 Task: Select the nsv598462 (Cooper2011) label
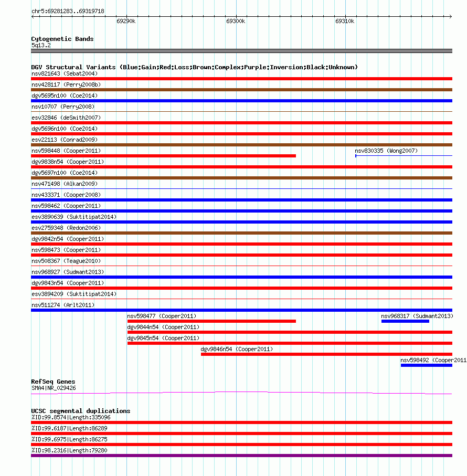(x=66, y=206)
